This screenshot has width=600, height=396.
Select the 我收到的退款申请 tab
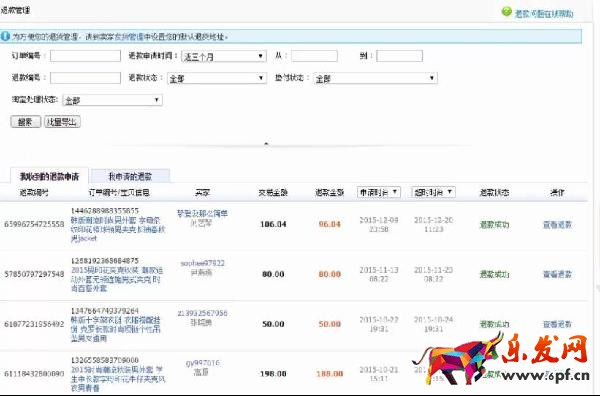49,176
